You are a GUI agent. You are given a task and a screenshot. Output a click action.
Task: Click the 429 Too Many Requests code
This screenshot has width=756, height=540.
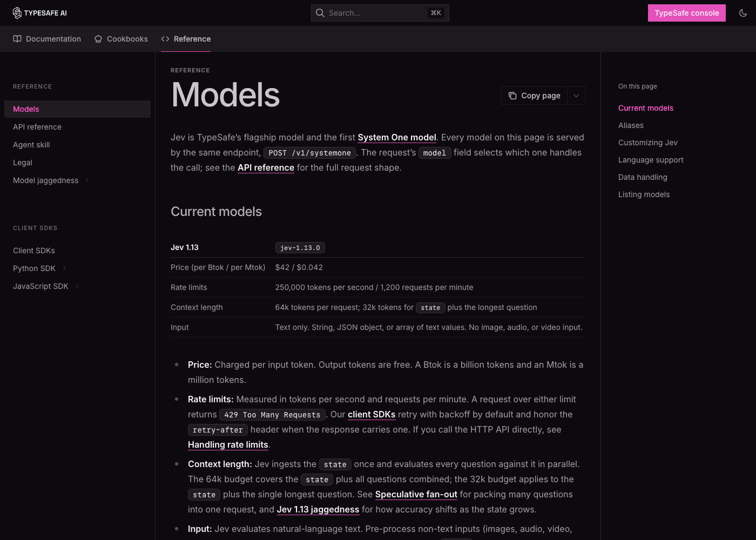click(x=272, y=415)
